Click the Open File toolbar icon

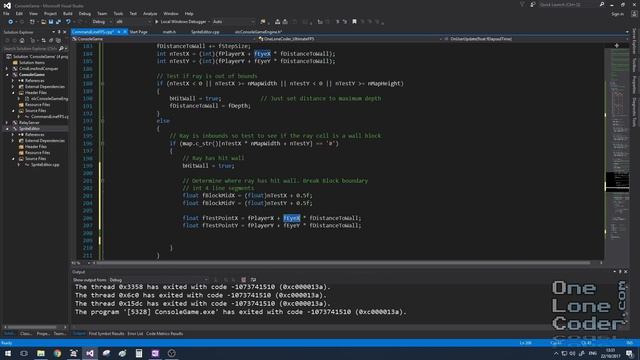[43, 22]
